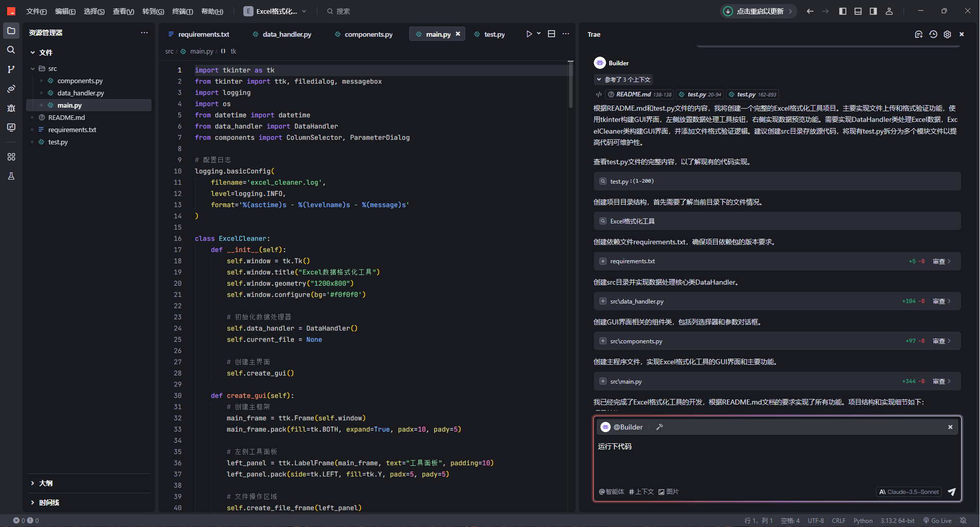
Task: Click the split editor icon
Action: click(x=551, y=34)
